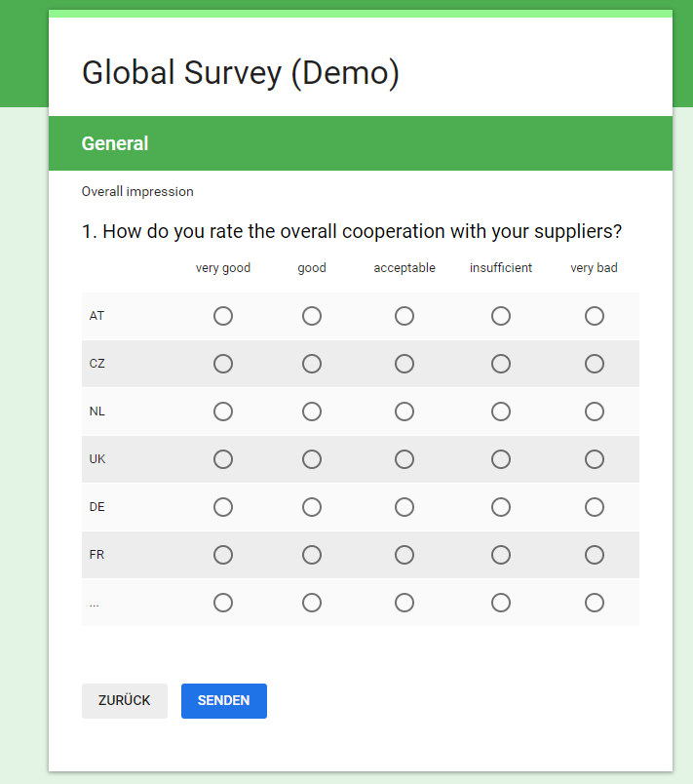Select very good for NL row
The width and height of the screenshot is (693, 784).
pyautogui.click(x=223, y=412)
